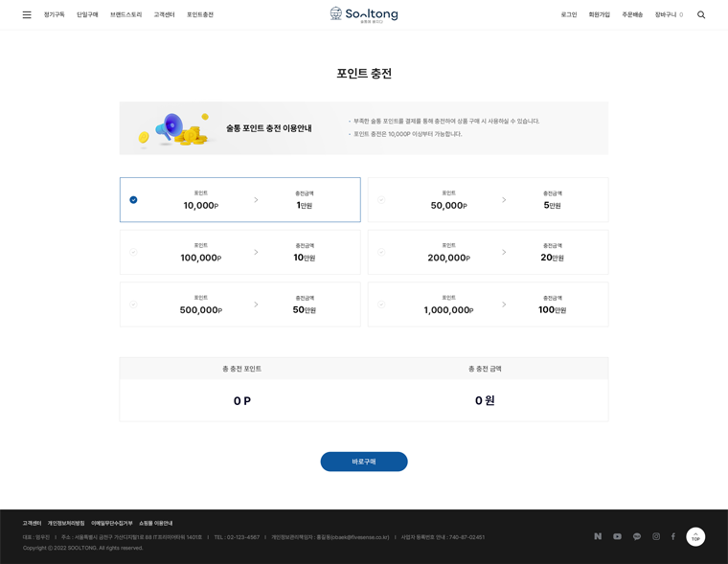Open the 정기구독 menu
The image size is (728, 564).
click(55, 15)
